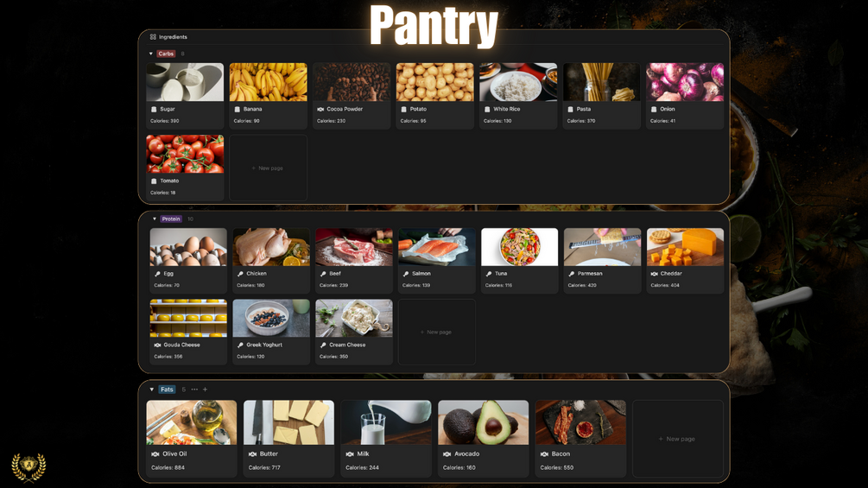The width and height of the screenshot is (868, 488).
Task: Open the Fats group options ellipsis
Action: 194,390
